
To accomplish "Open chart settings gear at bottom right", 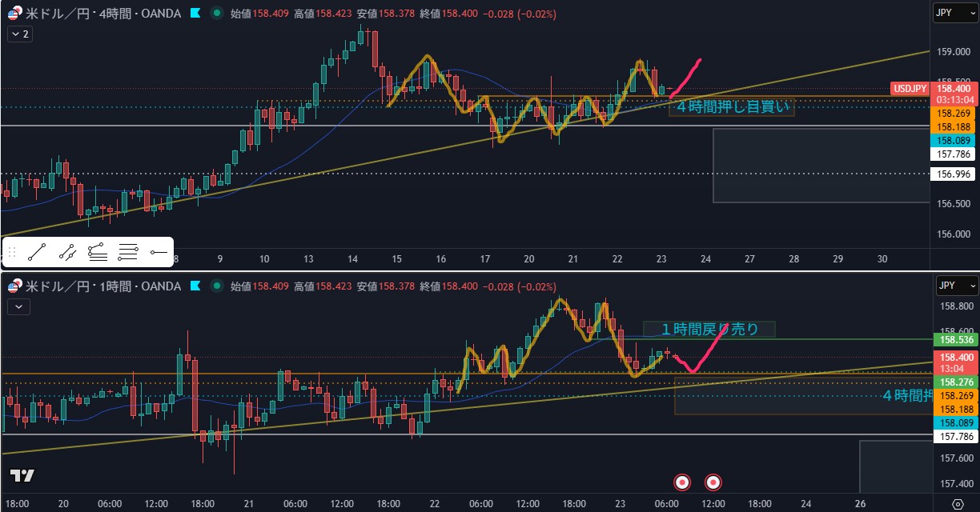I will [x=957, y=504].
